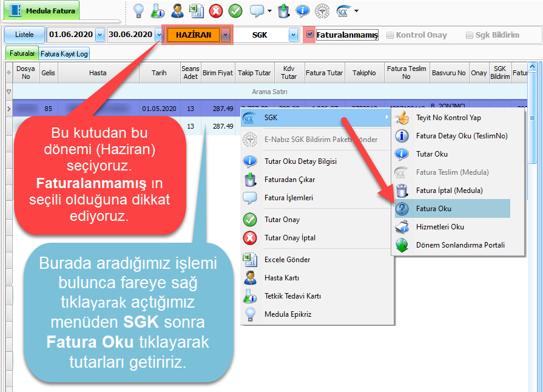Sort by Tarih column header
This screenshot has width=543, height=392.
(x=160, y=73)
